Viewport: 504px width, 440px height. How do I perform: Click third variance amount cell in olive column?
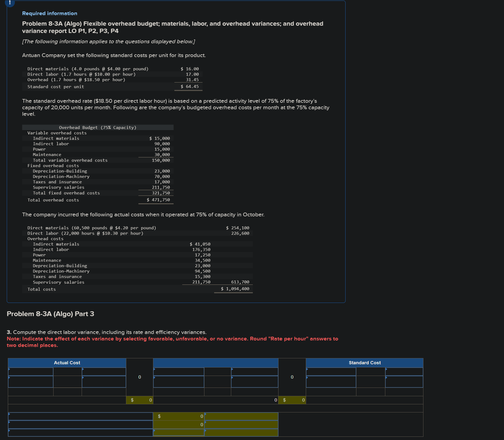[x=179, y=432]
